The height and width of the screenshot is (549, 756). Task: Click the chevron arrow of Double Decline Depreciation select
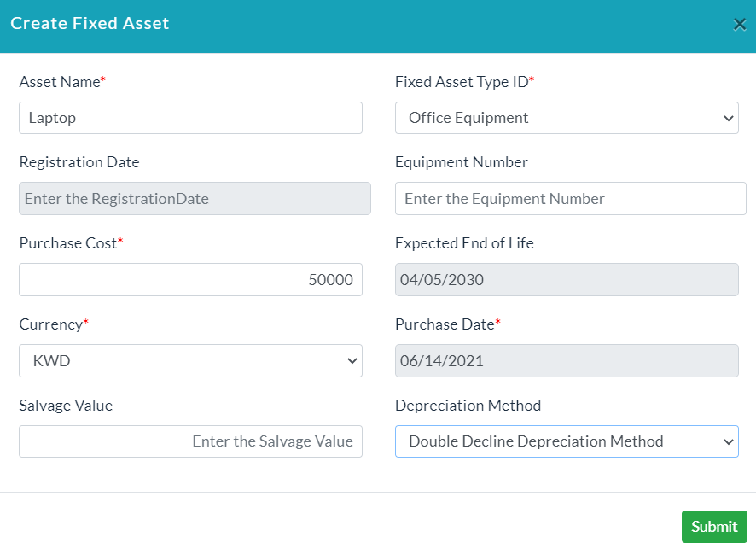coord(728,441)
